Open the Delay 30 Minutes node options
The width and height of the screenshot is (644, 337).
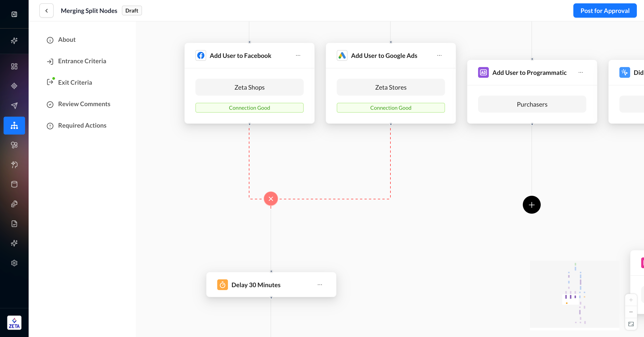click(x=320, y=285)
